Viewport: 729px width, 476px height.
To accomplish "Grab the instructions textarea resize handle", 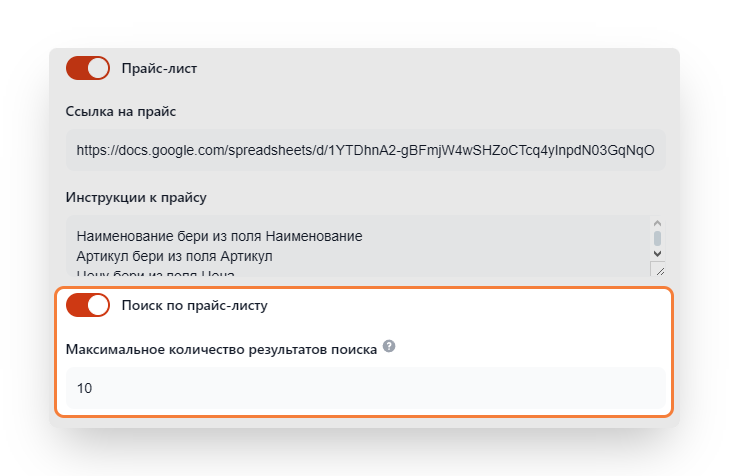I will 657,270.
